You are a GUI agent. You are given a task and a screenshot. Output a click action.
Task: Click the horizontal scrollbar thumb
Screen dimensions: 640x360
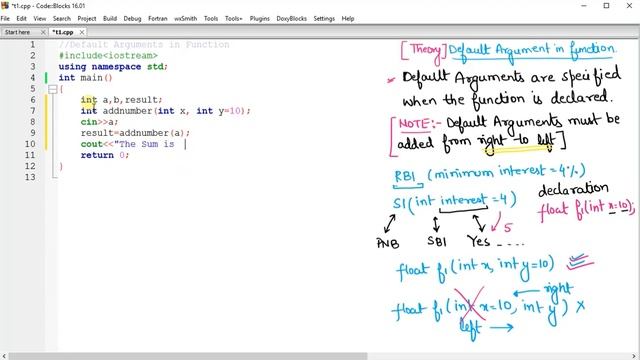[x=188, y=356]
